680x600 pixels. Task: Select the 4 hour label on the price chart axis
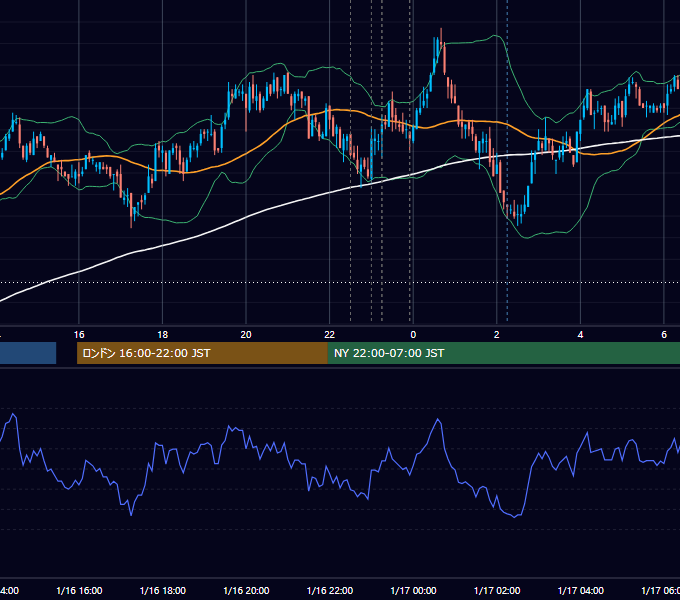tap(580, 335)
